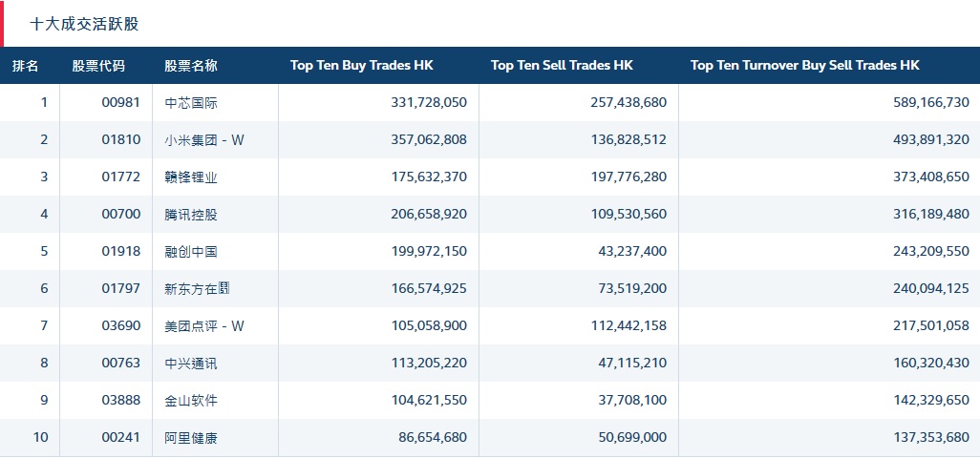
Task: Click stock name 中兴通讯
Action: click(x=191, y=364)
